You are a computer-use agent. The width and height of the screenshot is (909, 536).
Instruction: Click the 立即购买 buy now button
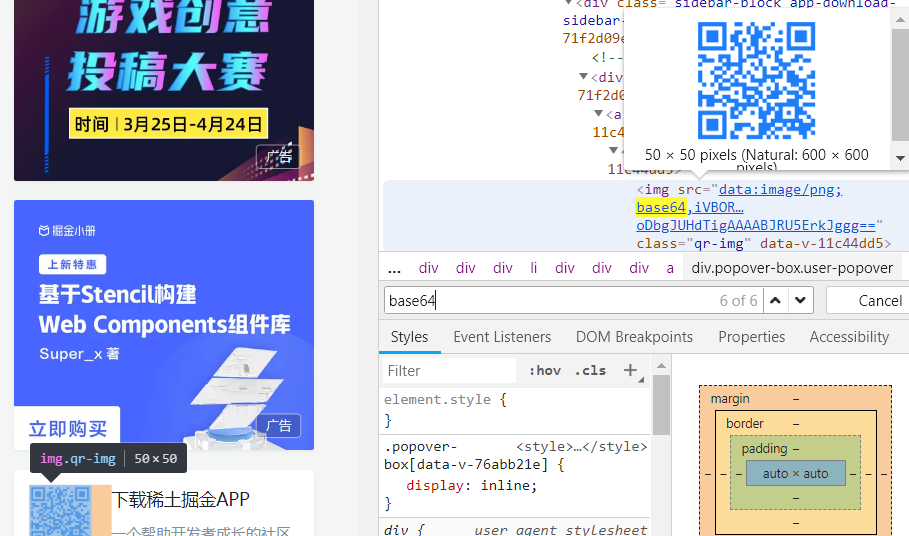68,429
